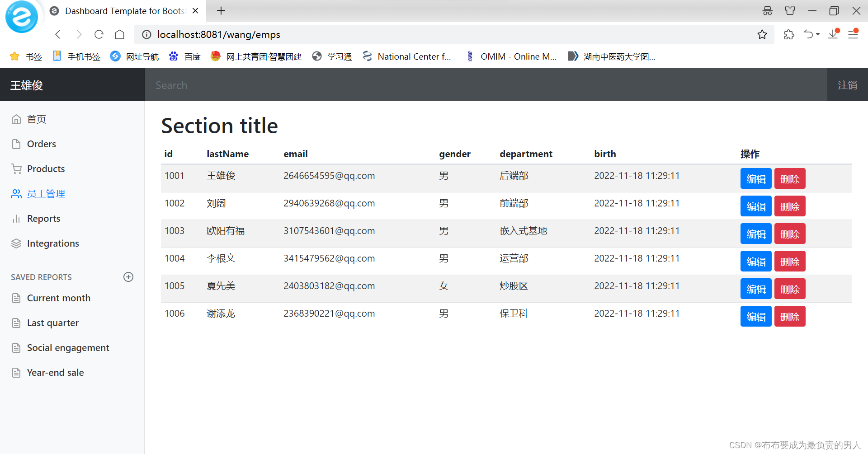Click 编辑 for employee 1001
This screenshot has height=454, width=868.
(x=756, y=178)
